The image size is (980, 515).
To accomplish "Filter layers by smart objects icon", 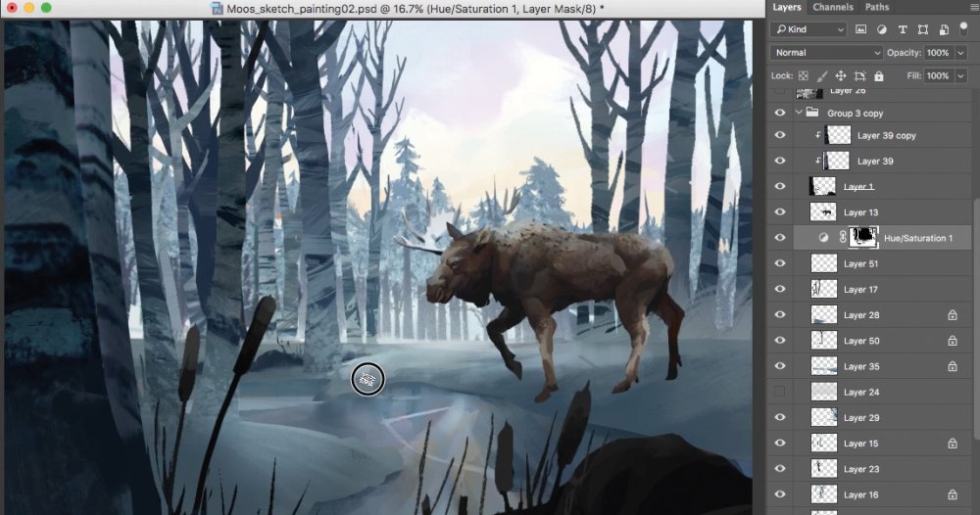I will 944,29.
